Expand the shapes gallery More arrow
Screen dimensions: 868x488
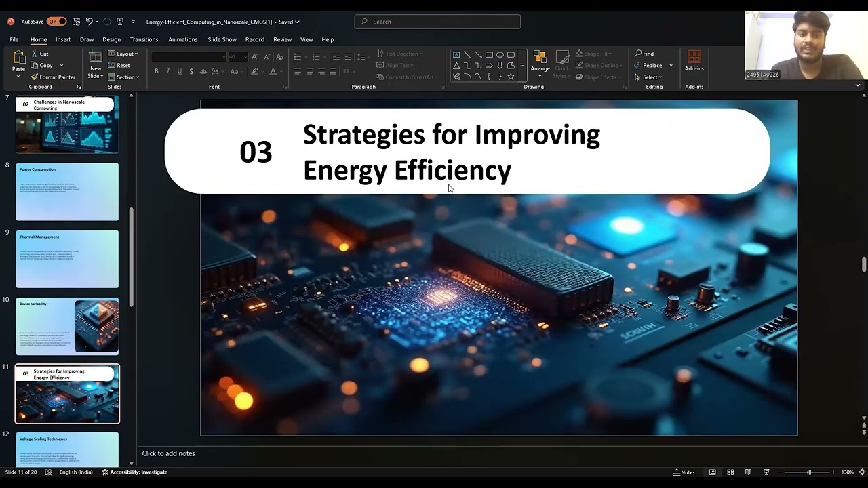521,66
